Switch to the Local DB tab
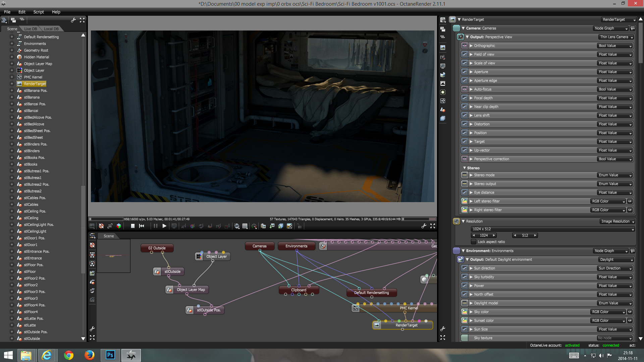Image resolution: width=644 pixels, height=362 pixels. coord(51,29)
